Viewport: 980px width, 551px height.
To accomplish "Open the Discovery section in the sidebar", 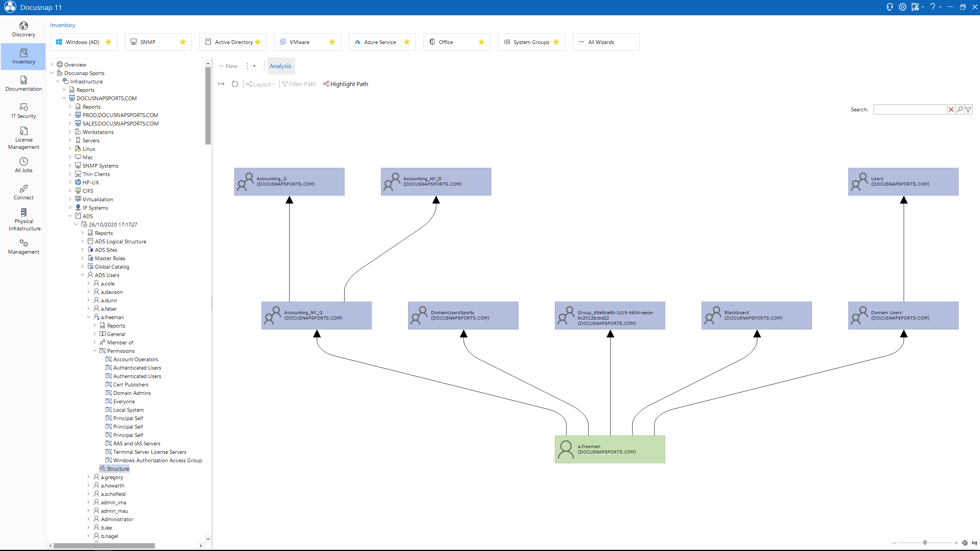I will pyautogui.click(x=23, y=29).
